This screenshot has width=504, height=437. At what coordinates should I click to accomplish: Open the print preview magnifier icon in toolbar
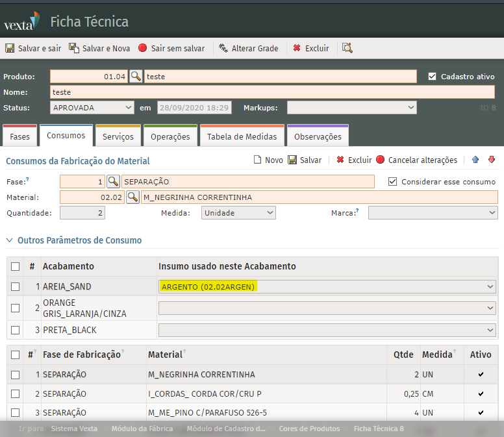[x=347, y=48]
